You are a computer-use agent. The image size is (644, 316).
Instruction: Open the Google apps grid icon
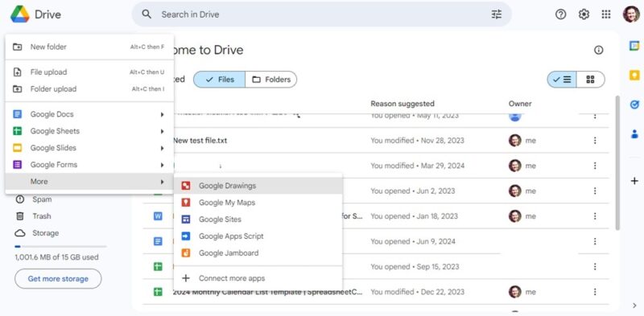click(x=606, y=14)
